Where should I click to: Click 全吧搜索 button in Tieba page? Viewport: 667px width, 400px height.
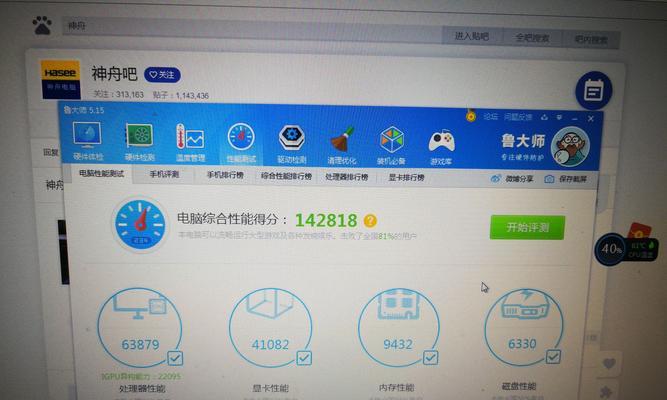[x=532, y=38]
